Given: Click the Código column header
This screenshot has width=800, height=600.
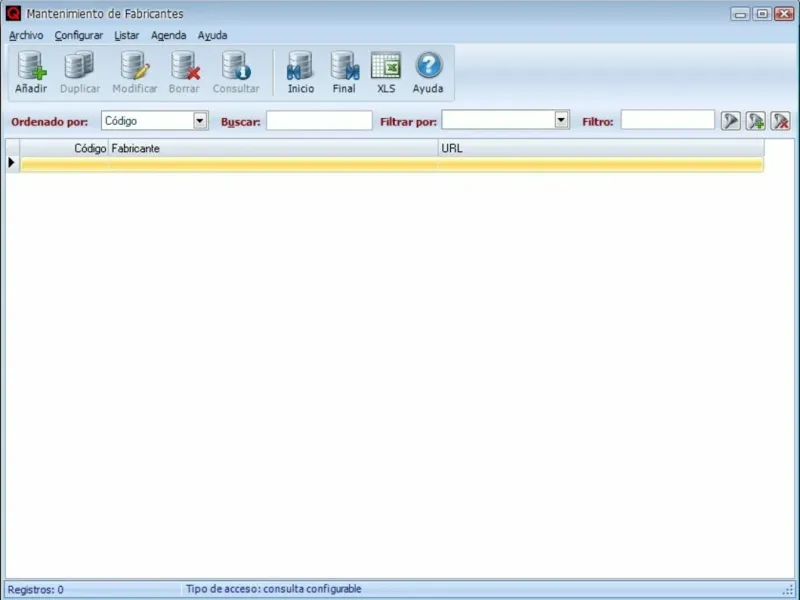Looking at the screenshot, I should [x=64, y=148].
